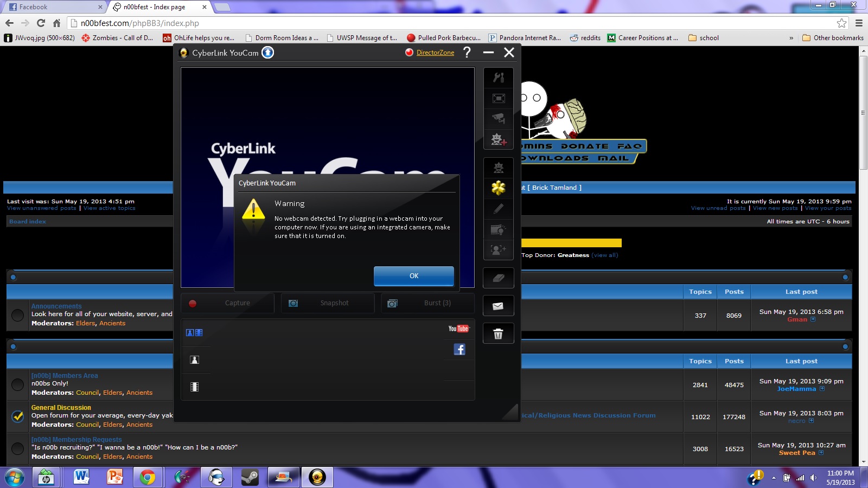Open the 'school' bookmarks folder

(x=704, y=38)
